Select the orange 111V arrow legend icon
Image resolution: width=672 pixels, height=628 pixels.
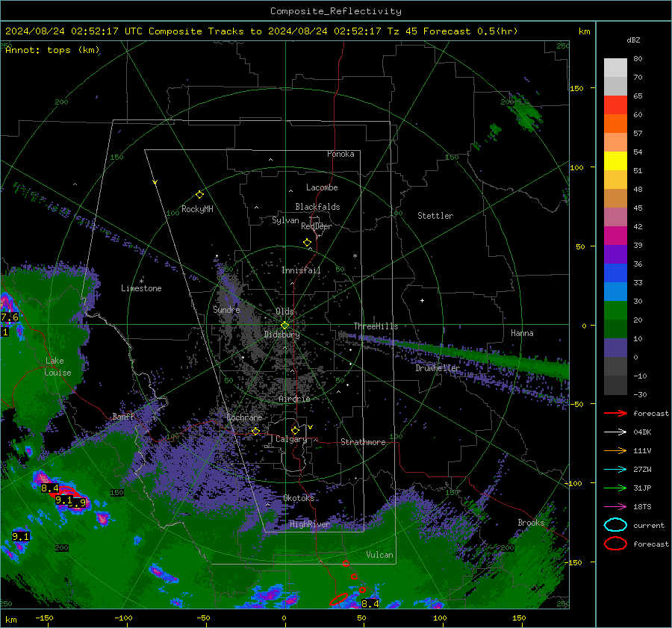615,450
